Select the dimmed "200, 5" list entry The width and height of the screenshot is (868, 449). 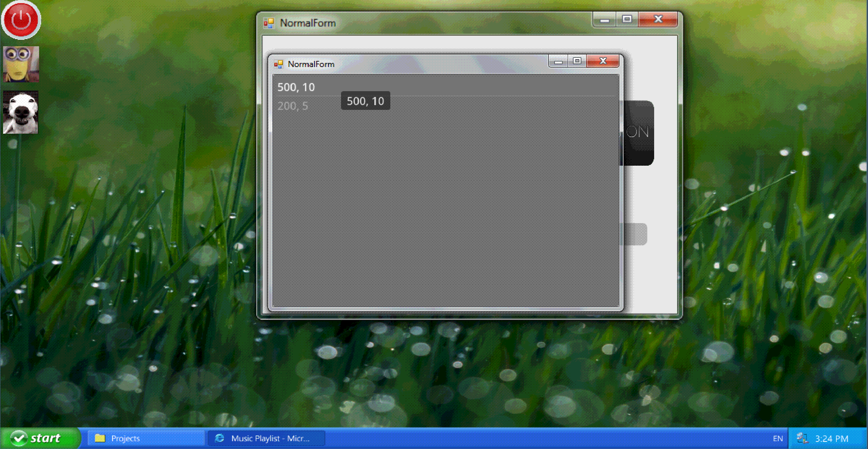click(293, 106)
